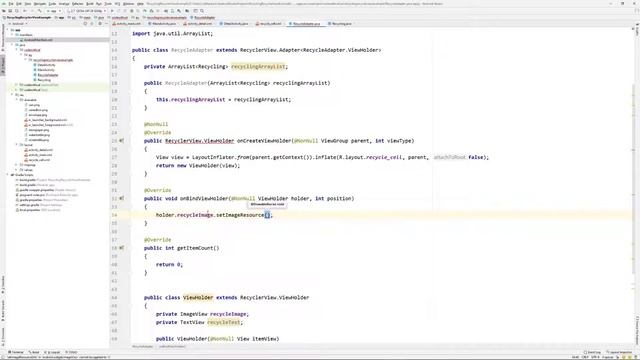Open the Terminal tool window

coord(16,352)
